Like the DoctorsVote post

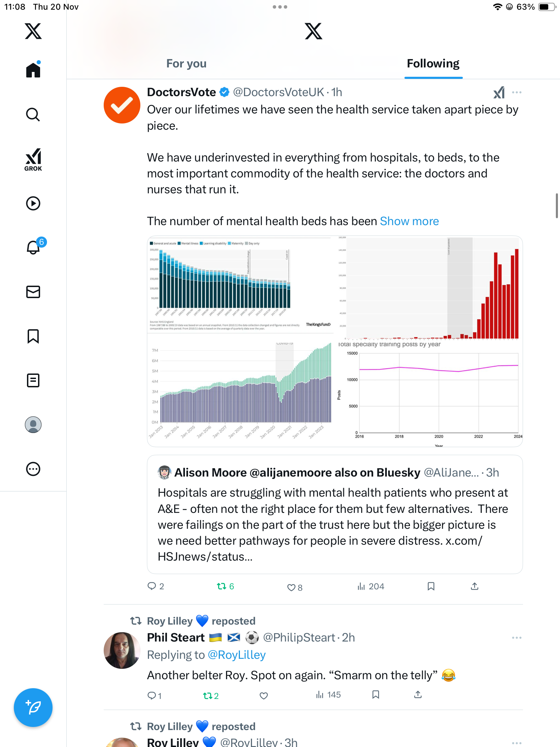(291, 587)
